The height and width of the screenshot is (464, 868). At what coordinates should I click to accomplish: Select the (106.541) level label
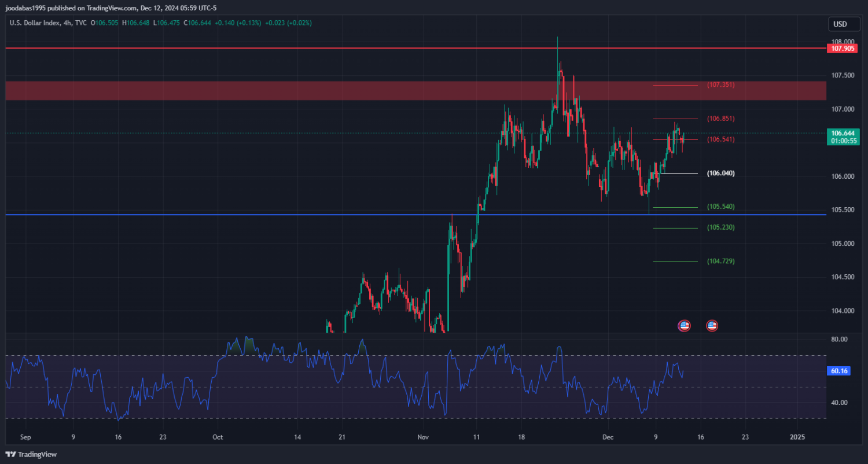point(720,139)
